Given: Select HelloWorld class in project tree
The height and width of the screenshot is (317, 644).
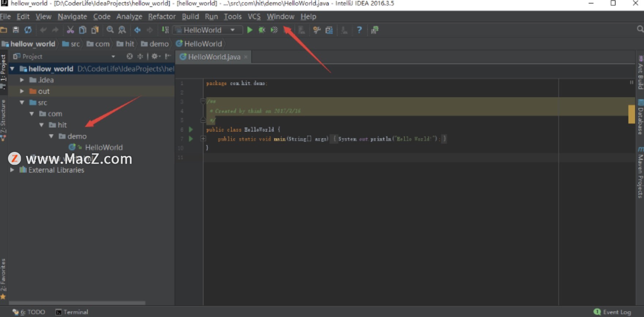Looking at the screenshot, I should tap(96, 147).
